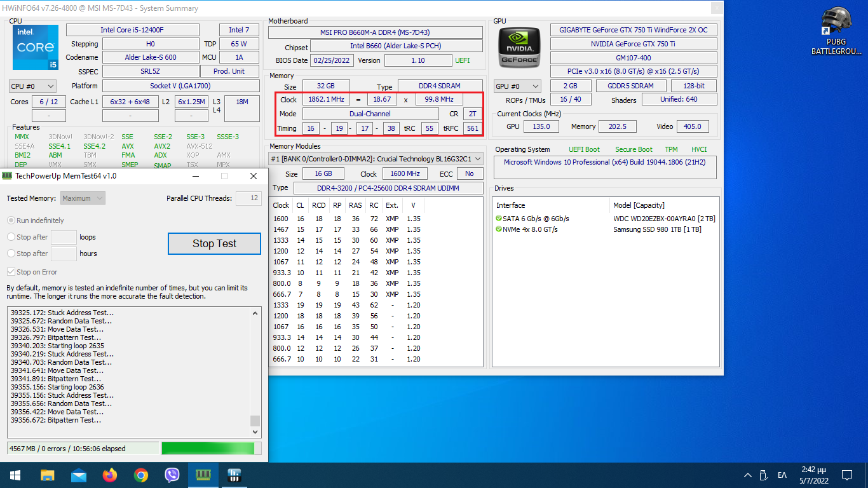Click the 'Samsung SSD 980 1TB' drive entry
Screen dimensions: 868x488
click(657, 229)
